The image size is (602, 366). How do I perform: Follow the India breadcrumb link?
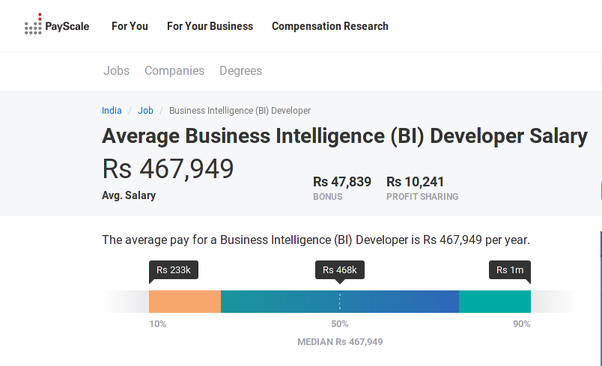(112, 111)
